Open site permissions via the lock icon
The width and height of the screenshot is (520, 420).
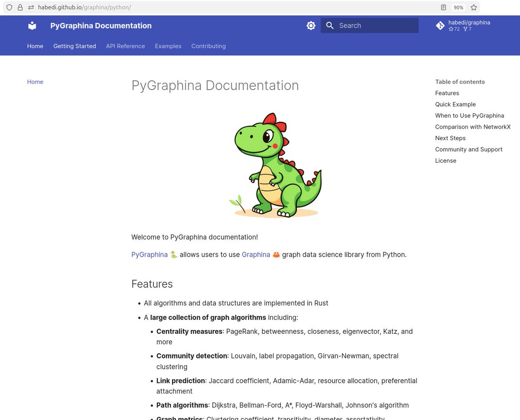coord(20,7)
